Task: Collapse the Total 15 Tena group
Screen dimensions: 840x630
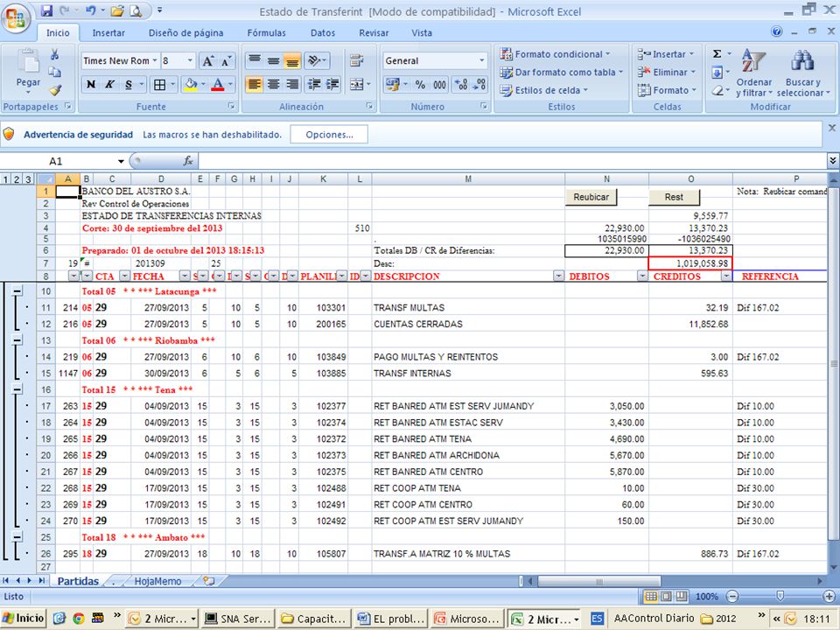Action: [x=17, y=389]
